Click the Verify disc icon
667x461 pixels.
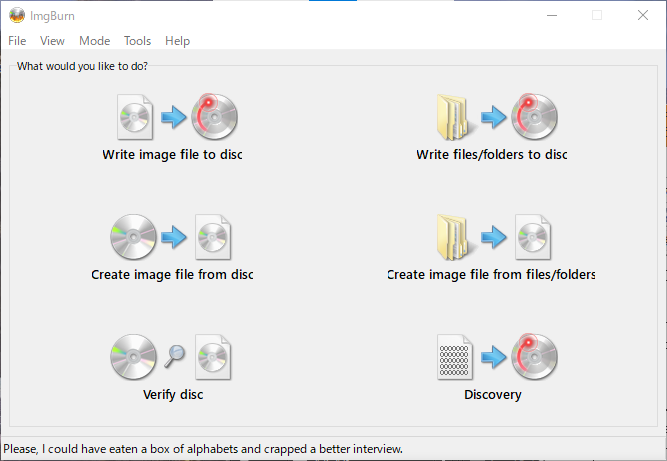(171, 357)
